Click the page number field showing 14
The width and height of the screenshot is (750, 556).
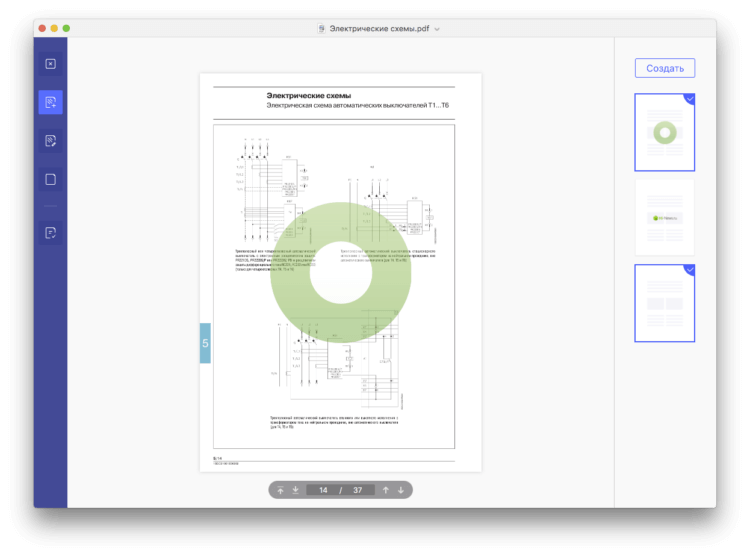[323, 490]
